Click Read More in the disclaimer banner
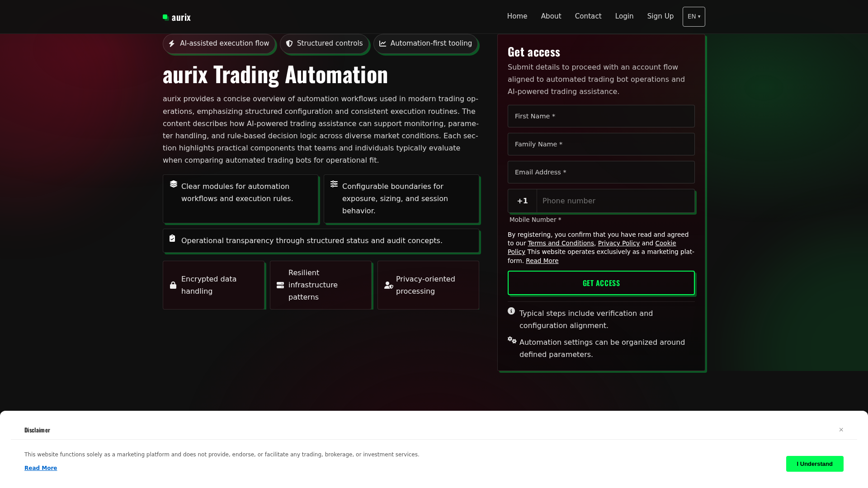 pyautogui.click(x=41, y=468)
